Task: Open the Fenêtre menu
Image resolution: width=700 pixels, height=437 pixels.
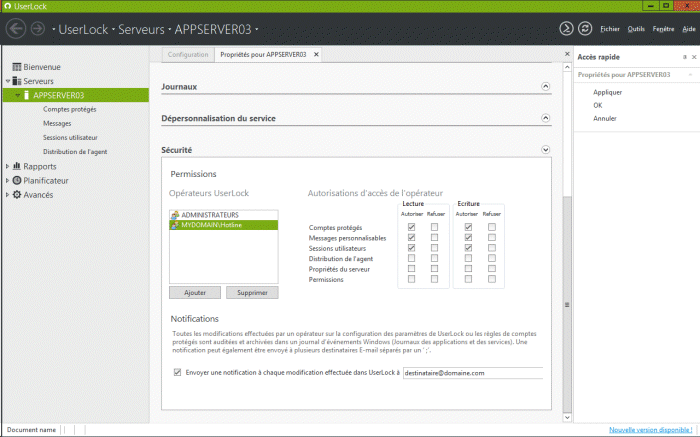Action: [663, 29]
